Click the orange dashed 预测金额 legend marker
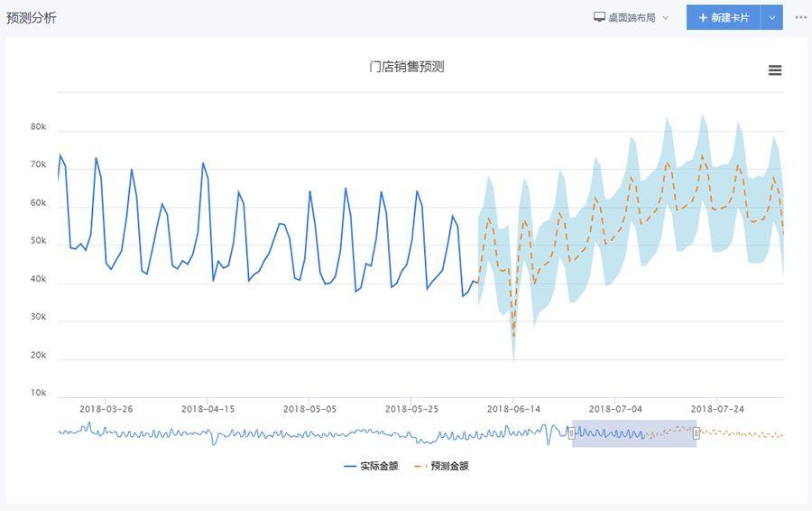 coord(420,467)
